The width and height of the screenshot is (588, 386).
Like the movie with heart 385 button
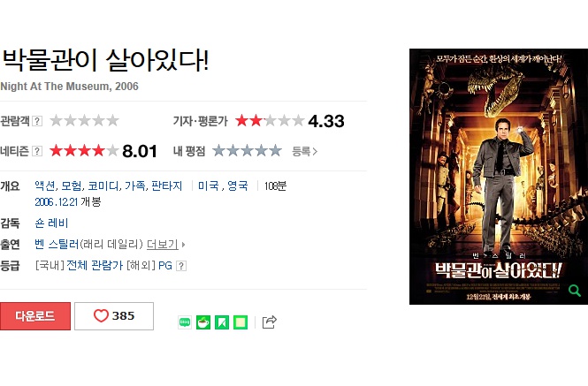tap(114, 316)
